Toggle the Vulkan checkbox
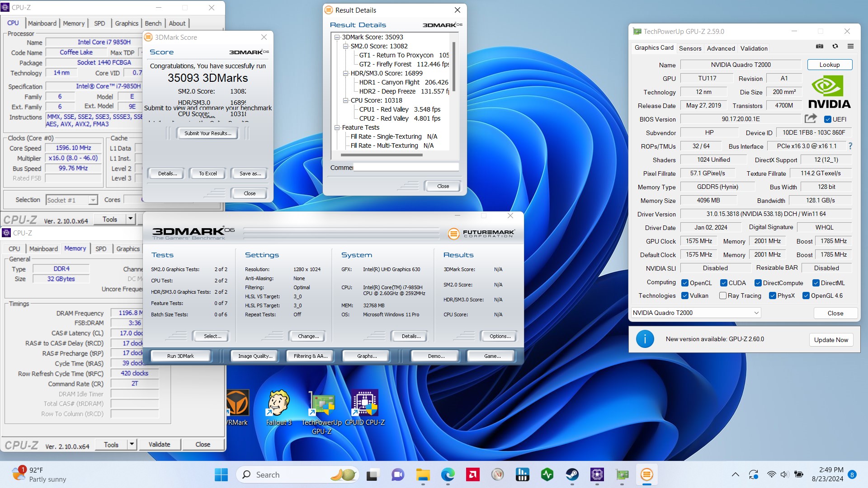 point(684,296)
